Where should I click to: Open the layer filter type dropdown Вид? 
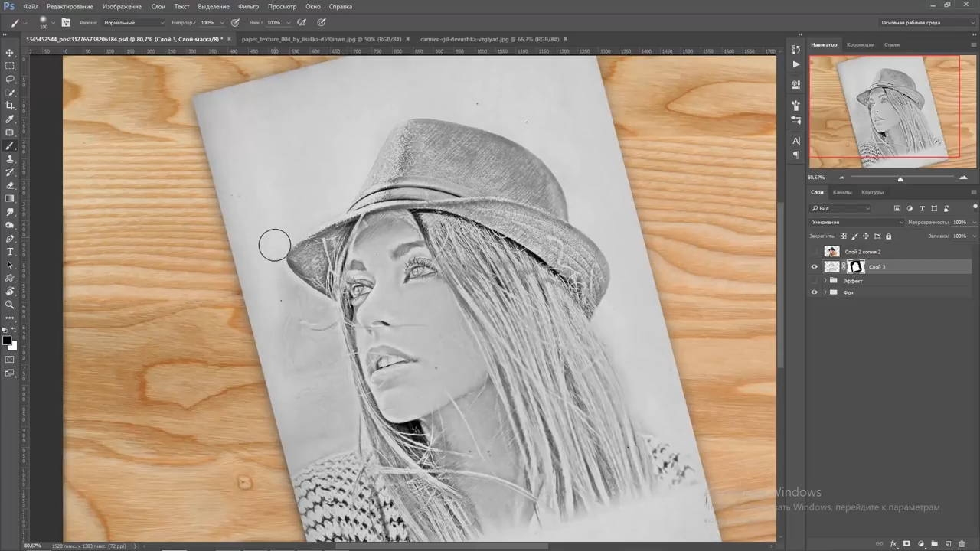pos(841,208)
